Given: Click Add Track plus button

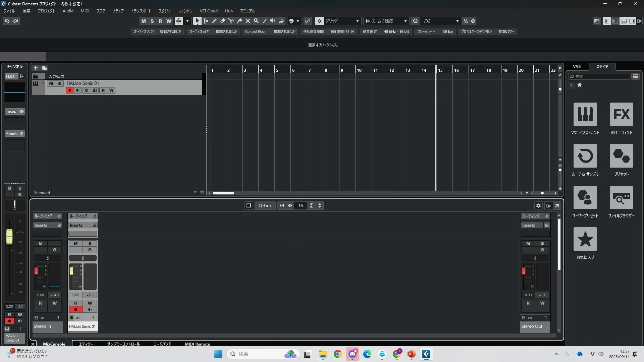Looking at the screenshot, I should click(x=36, y=68).
